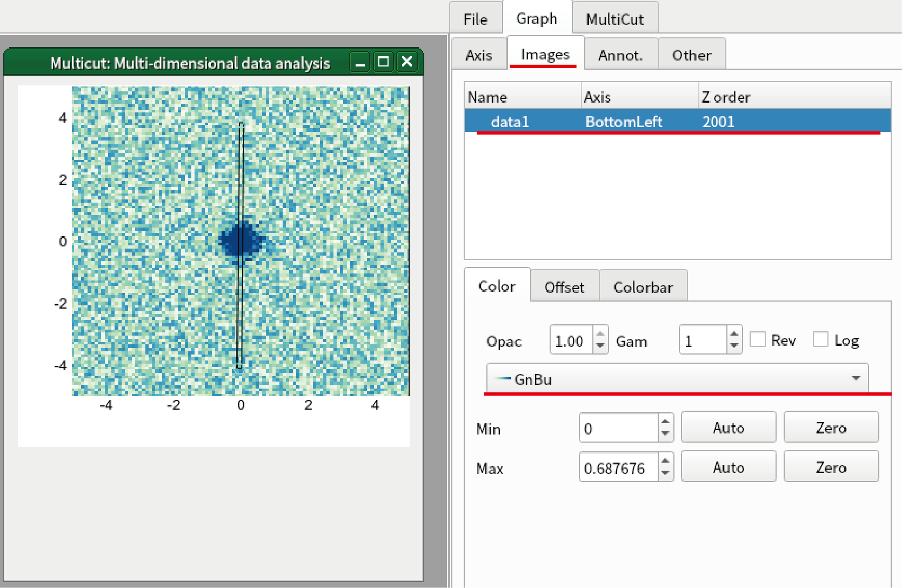The image size is (902, 588).
Task: Decrease Max value with down arrow
Action: (x=665, y=473)
